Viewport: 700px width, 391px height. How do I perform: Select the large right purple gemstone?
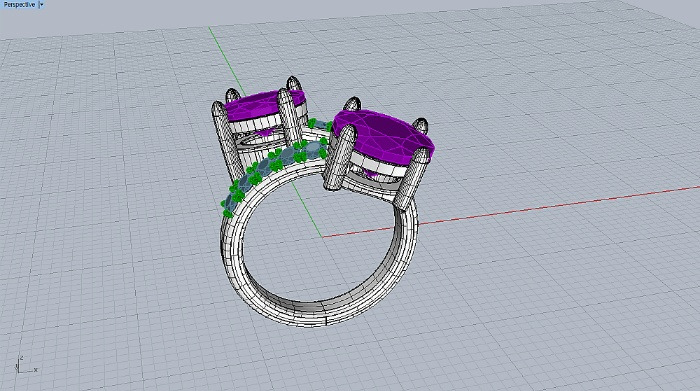383,137
